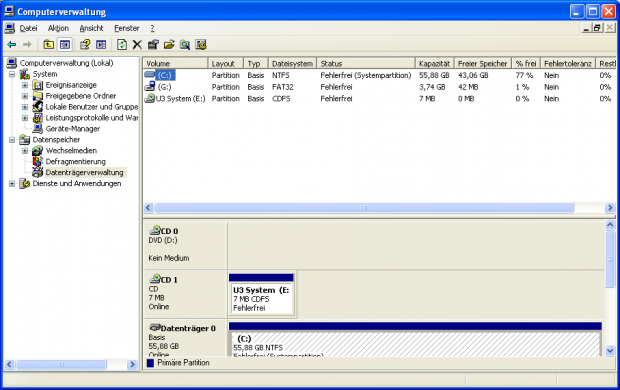Select Datenträgerverwaltung tree item

click(x=85, y=172)
